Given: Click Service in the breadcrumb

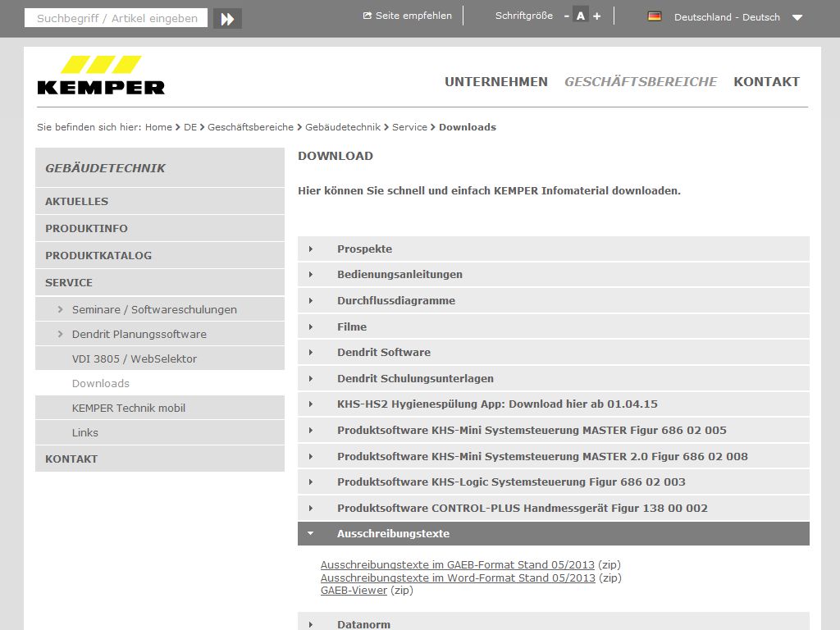Looking at the screenshot, I should 410,127.
